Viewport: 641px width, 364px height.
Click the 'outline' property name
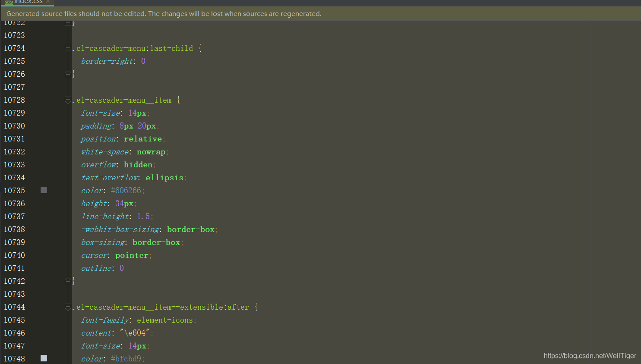click(x=96, y=268)
